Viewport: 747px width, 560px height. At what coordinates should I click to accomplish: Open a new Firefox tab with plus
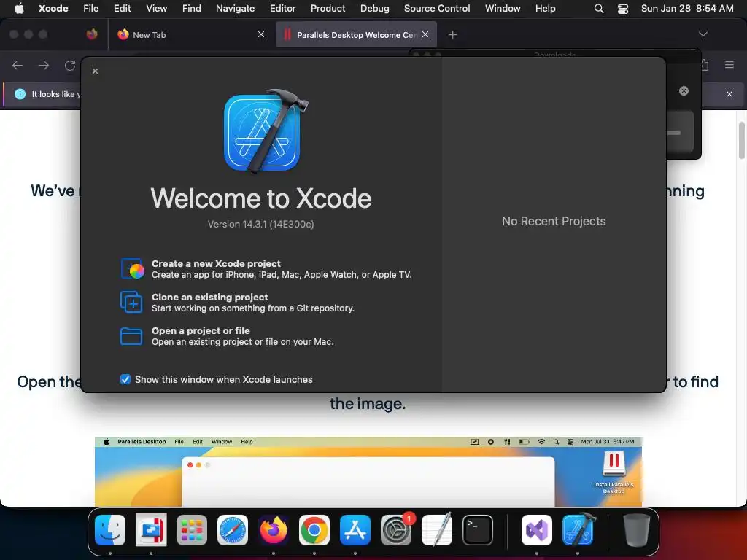(x=452, y=35)
